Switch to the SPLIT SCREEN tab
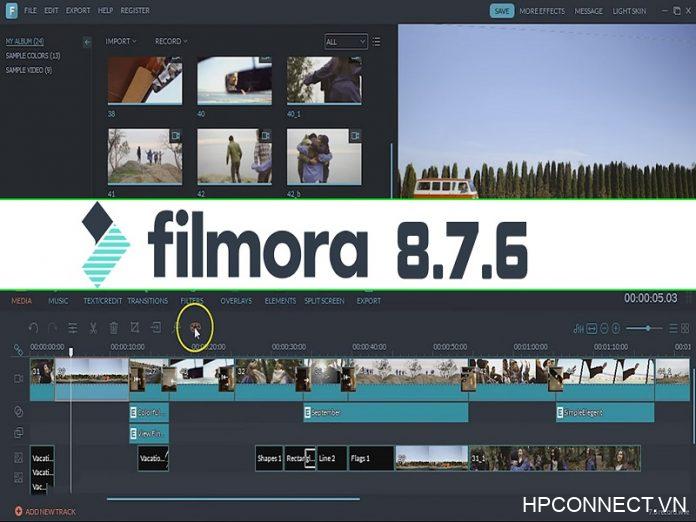The height and width of the screenshot is (522, 696). tap(324, 301)
